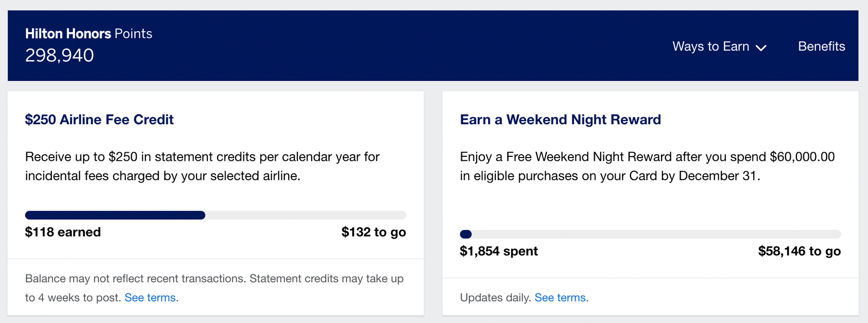Select the Hilton Honors Points label
The image size is (868, 323).
88,33
